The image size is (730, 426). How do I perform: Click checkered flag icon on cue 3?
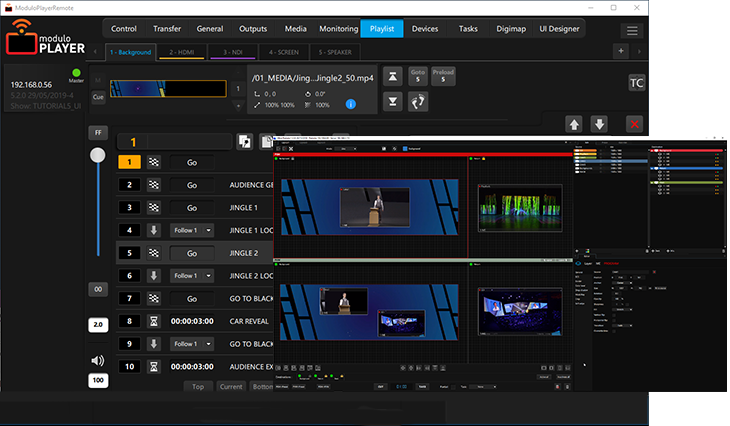154,208
